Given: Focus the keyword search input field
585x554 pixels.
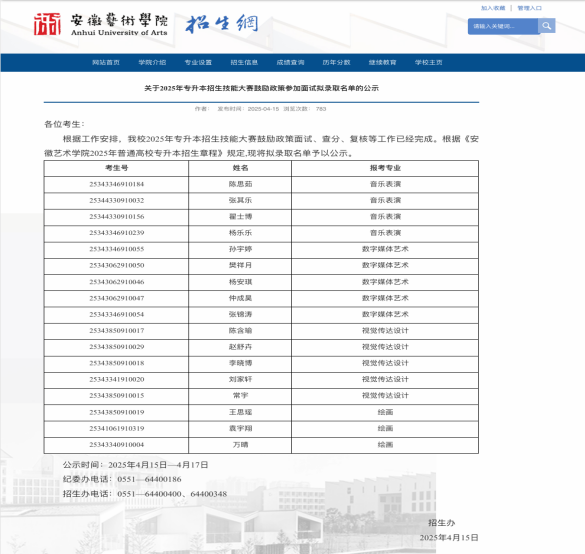Looking at the screenshot, I should (x=503, y=26).
